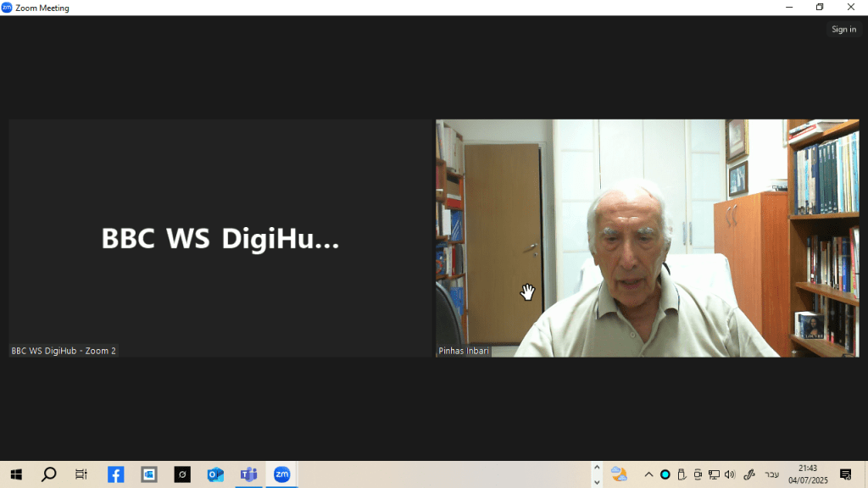Switch input language from Hebrew indicator

(771, 474)
